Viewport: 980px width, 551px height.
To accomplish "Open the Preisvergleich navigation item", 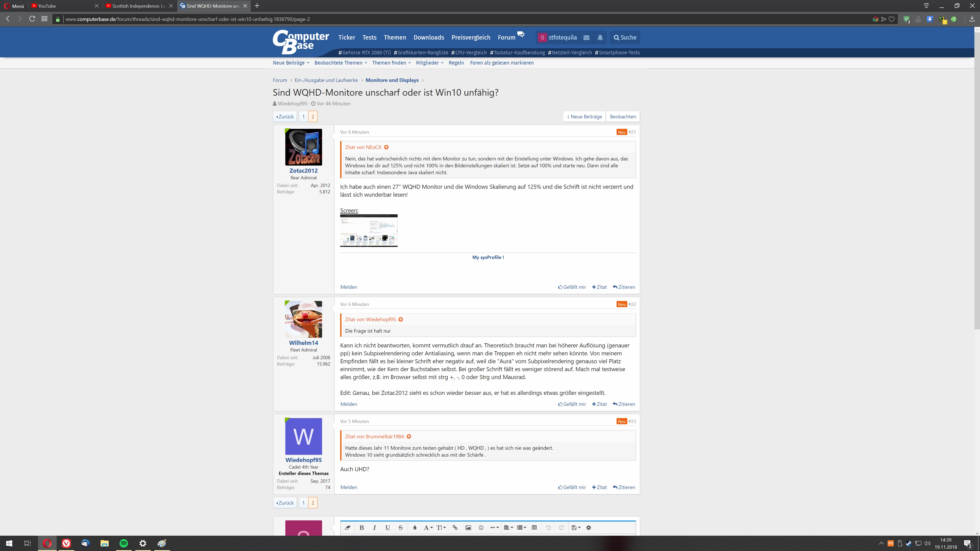I will [471, 37].
